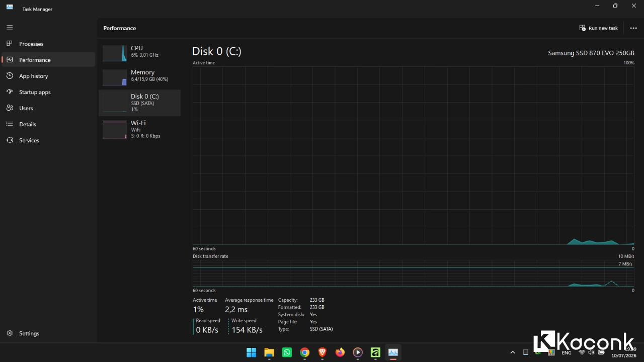Click Samsung SSD 870 EVO 250GB label
This screenshot has width=644, height=362.
(591, 53)
